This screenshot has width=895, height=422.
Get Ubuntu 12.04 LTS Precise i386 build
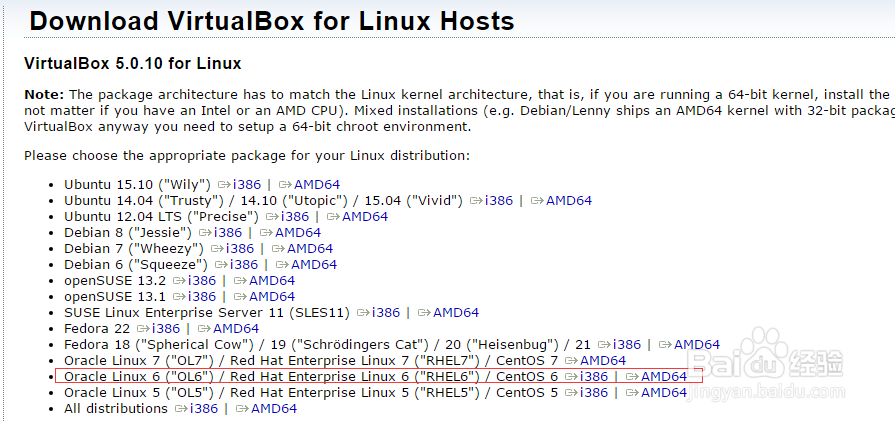(x=295, y=216)
